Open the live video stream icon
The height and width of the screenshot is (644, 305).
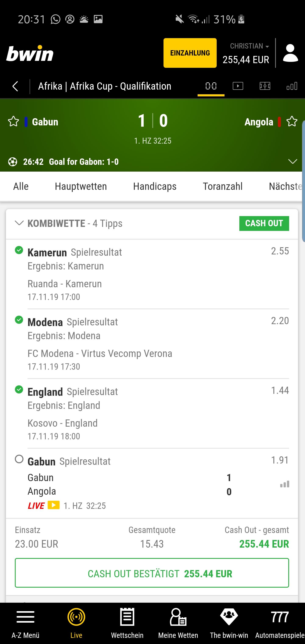point(238,86)
